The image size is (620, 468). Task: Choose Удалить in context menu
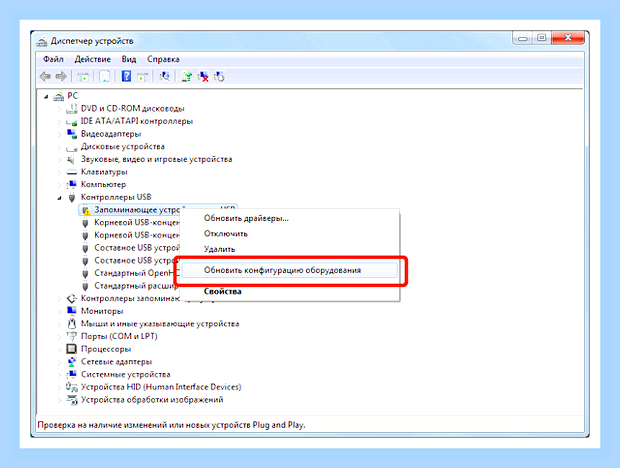tap(289, 249)
